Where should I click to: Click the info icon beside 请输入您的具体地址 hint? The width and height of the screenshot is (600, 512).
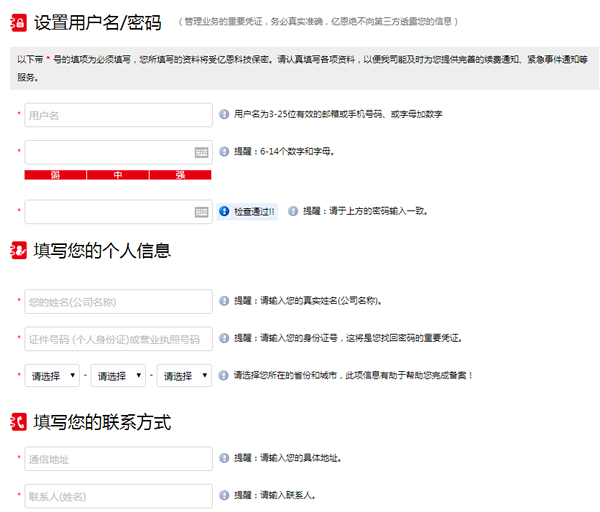coord(224,458)
